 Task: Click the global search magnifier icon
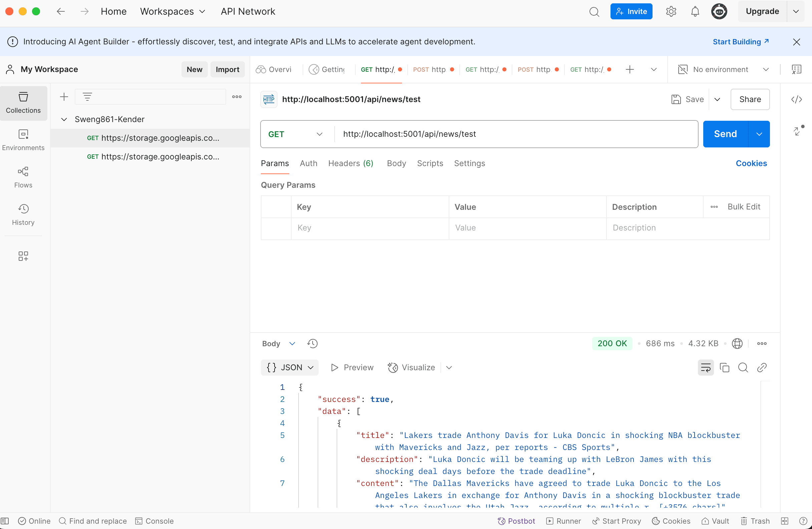click(x=594, y=12)
